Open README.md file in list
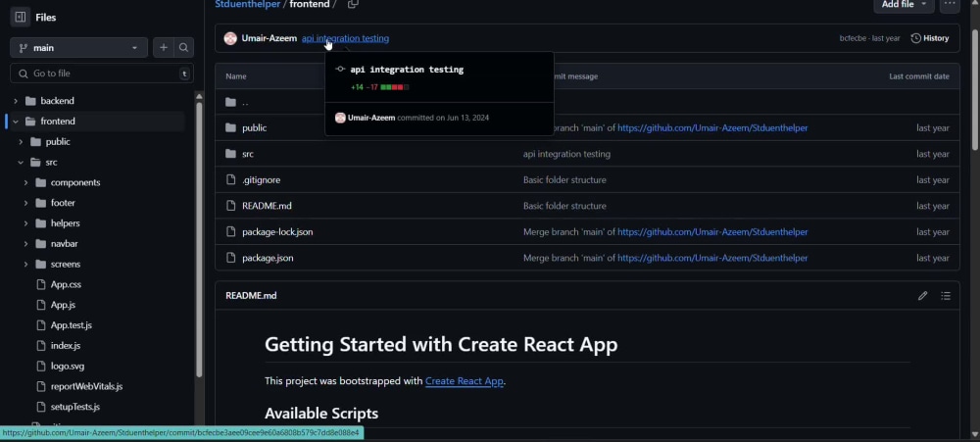Screen dimensions: 980x442 (x=267, y=206)
